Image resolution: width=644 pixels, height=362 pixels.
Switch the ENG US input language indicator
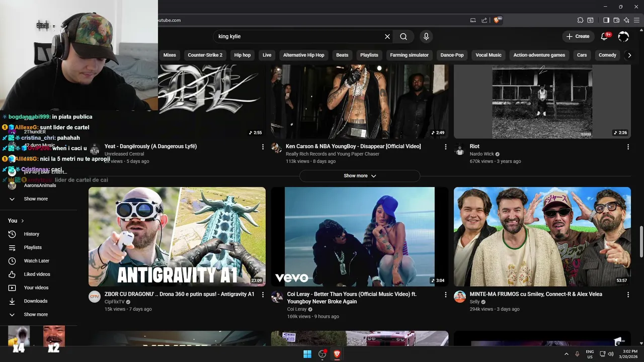[x=590, y=354]
